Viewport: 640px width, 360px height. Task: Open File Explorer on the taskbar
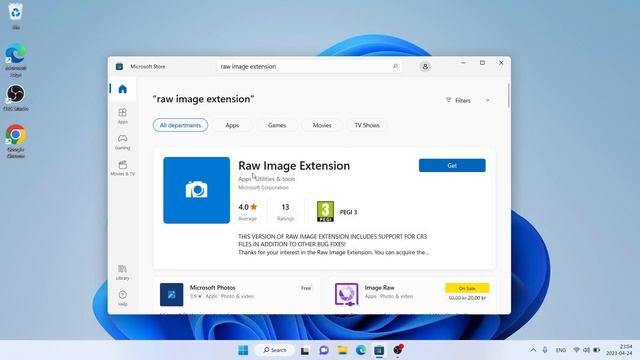[342, 350]
